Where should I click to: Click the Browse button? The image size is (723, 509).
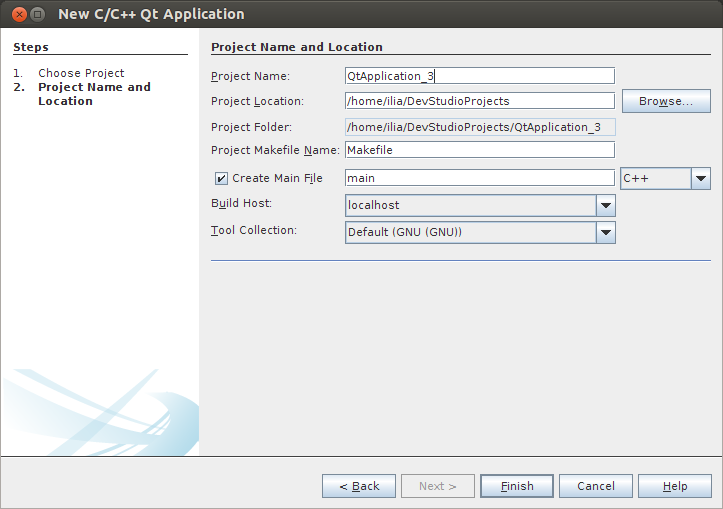tap(666, 101)
